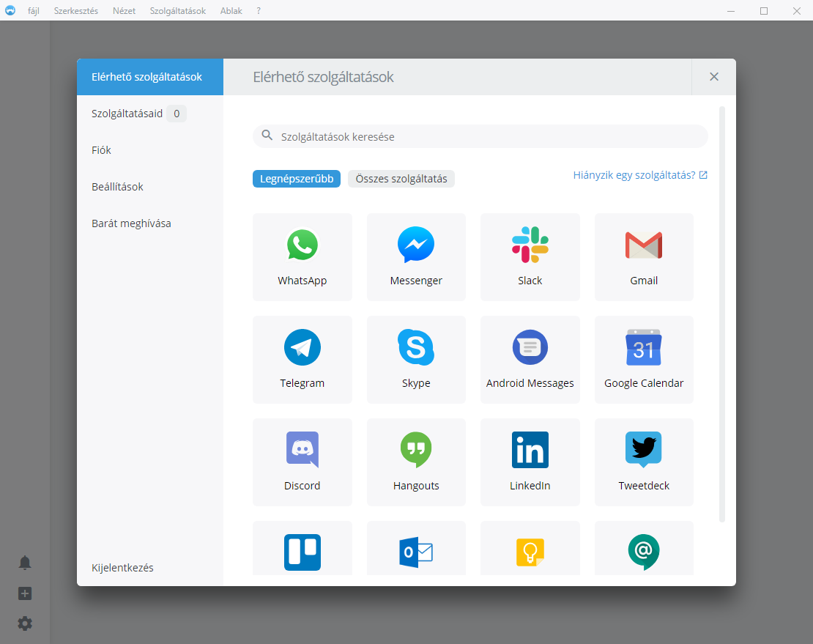Select the Tweetdeck service icon
This screenshot has height=644, width=813.
643,451
